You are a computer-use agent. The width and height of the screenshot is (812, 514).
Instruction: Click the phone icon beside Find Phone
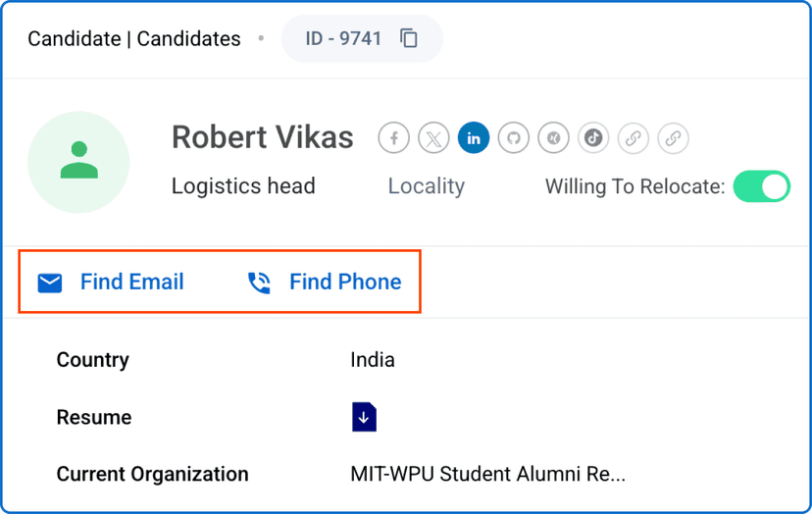click(x=259, y=283)
